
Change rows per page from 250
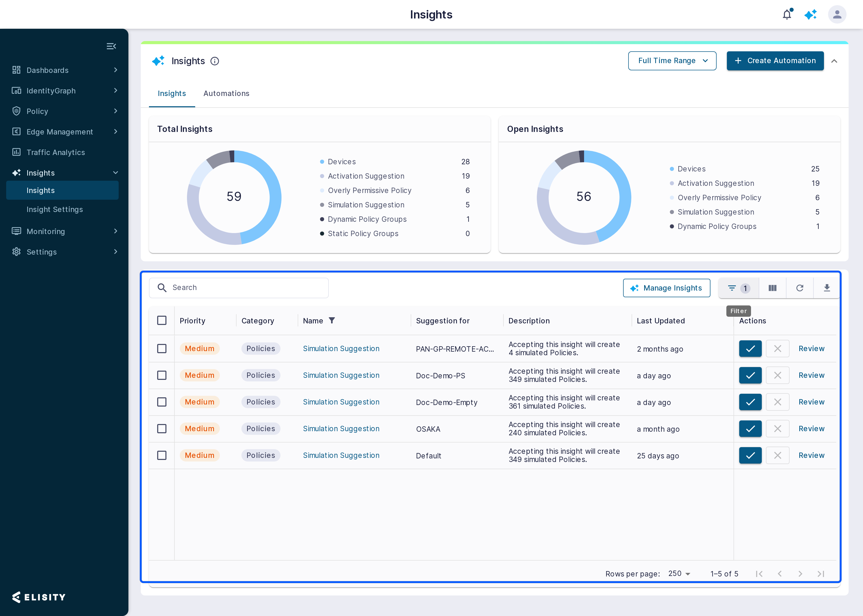(x=679, y=573)
